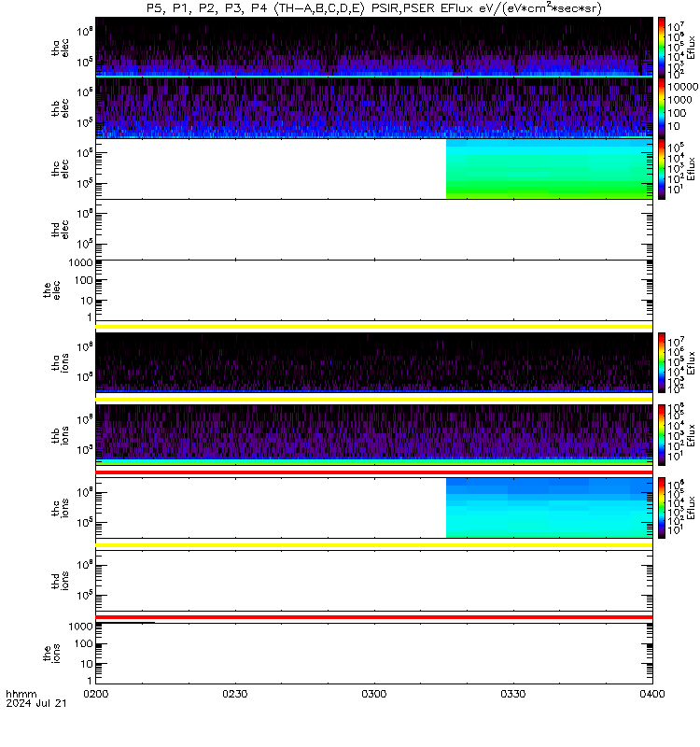Image resolution: width=700 pixels, height=747 pixels.
Task: Click the 'the elec' panel label
Action: click(52, 290)
